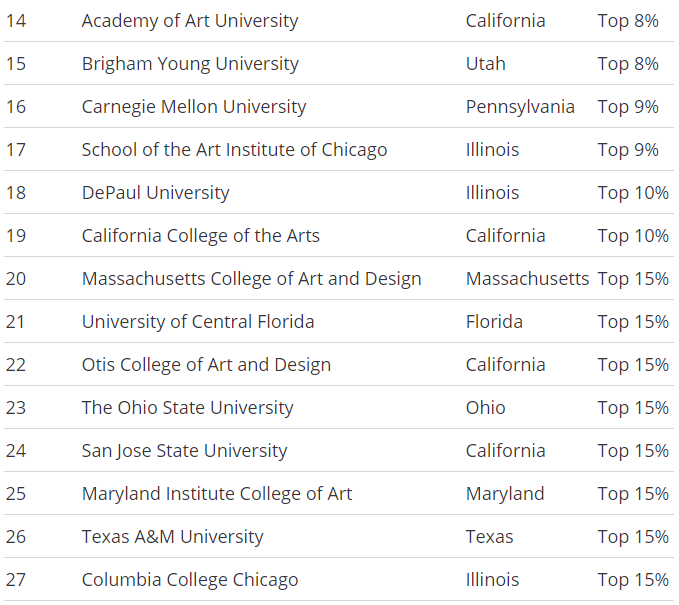This screenshot has height=605, width=679.
Task: Click Texas A&M University entry
Action: (172, 537)
